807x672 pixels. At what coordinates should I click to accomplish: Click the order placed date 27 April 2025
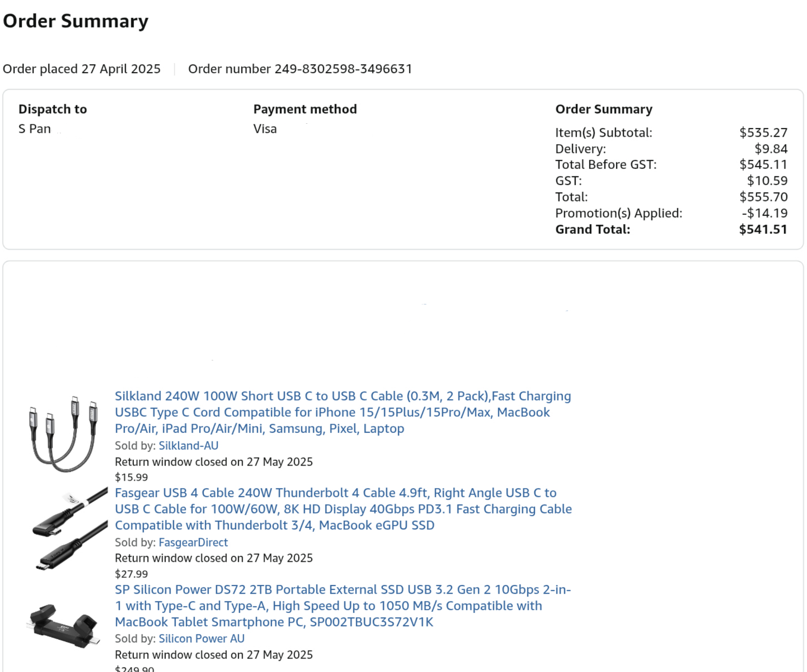click(121, 69)
